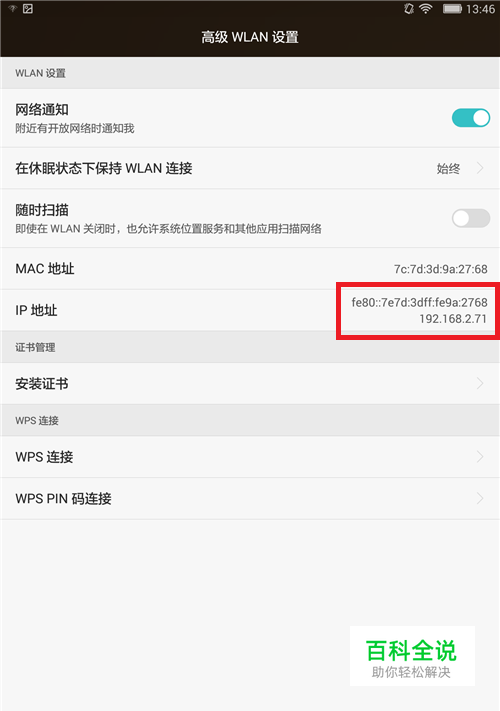This screenshot has height=711, width=500.
Task: Open 在休眠状态下保持 WLAN 连接 chevron
Action: (x=480, y=168)
